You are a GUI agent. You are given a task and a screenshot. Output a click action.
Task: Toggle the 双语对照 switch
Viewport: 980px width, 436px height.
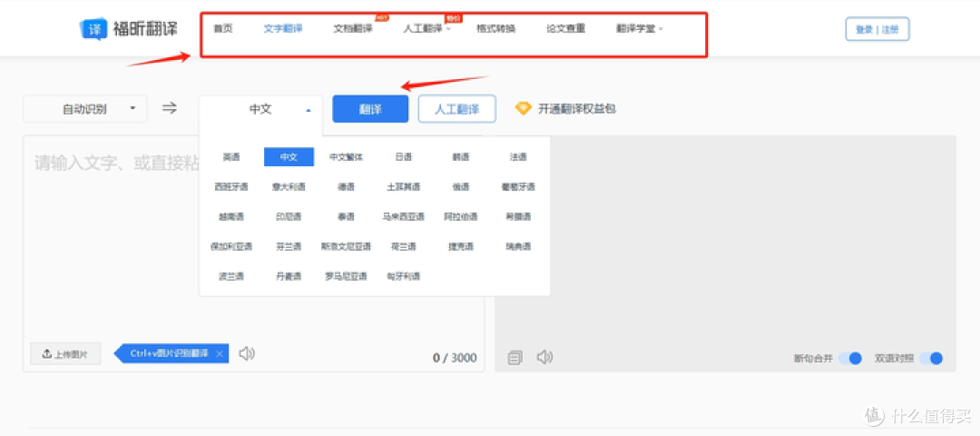click(x=930, y=359)
